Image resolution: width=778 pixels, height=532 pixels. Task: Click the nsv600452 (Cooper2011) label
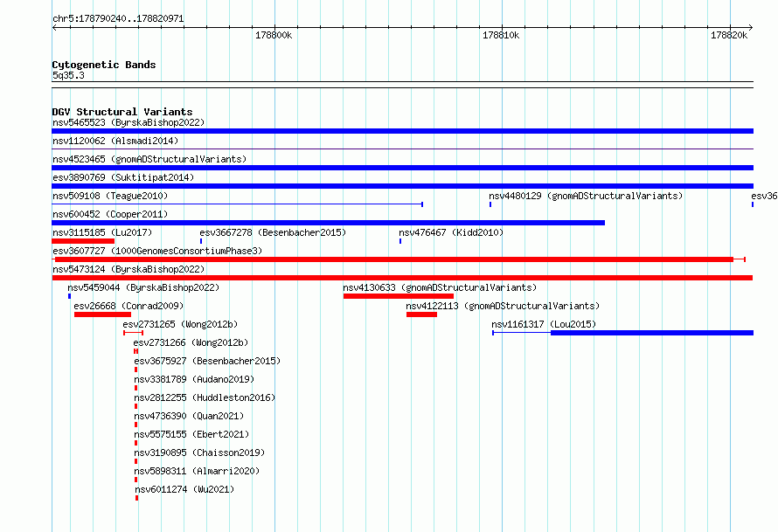110,214
